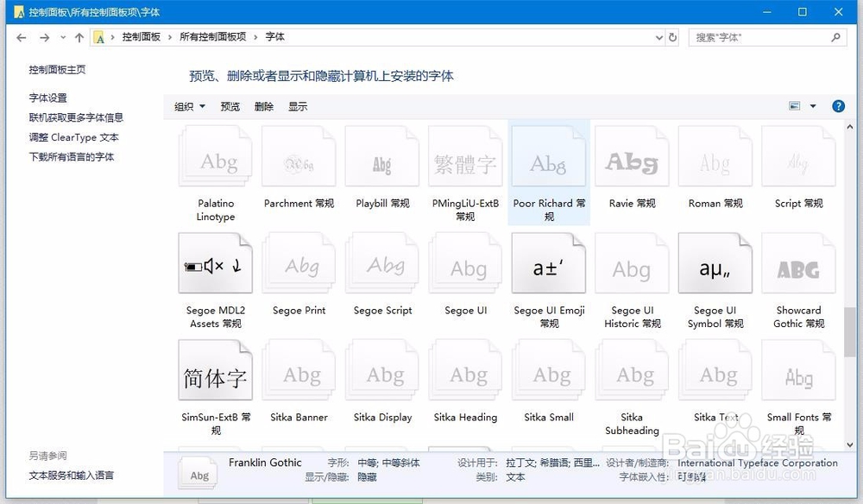Click the Segoe UI font name label
The height and width of the screenshot is (504, 863).
point(466,311)
